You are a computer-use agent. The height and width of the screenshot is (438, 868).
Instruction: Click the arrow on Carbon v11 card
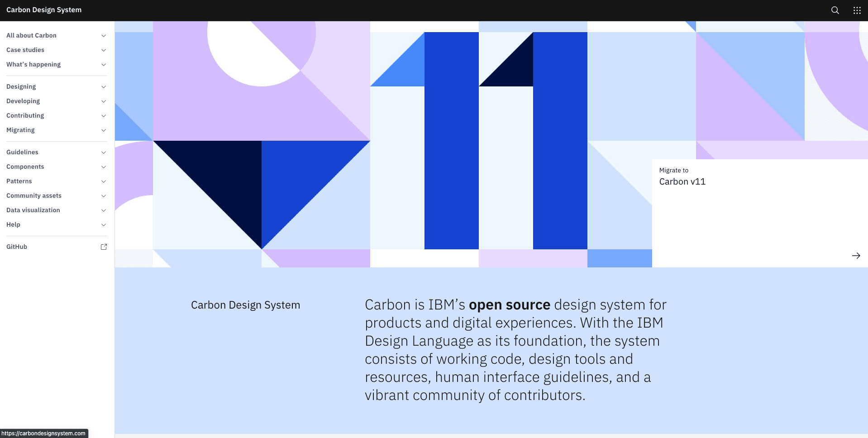click(856, 256)
